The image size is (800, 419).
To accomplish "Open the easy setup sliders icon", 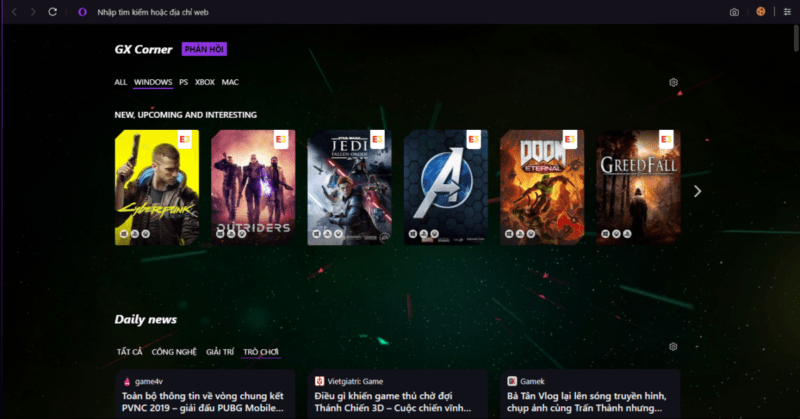I will click(787, 12).
